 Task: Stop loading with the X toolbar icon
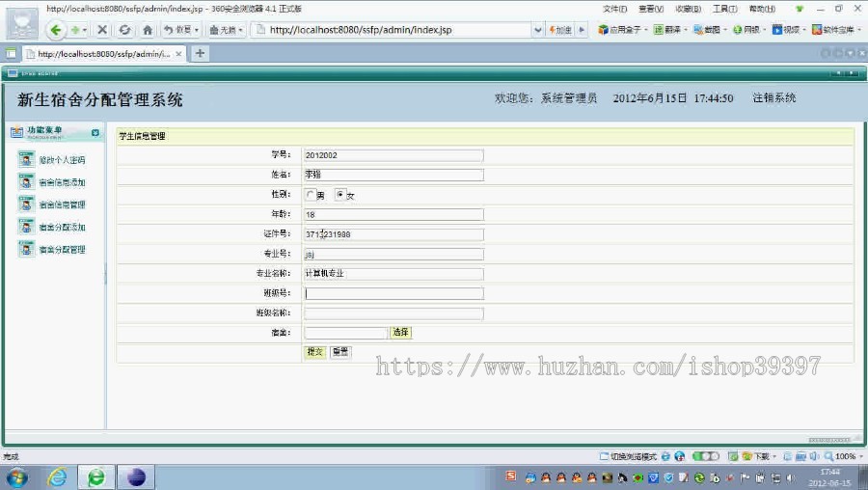pyautogui.click(x=102, y=30)
